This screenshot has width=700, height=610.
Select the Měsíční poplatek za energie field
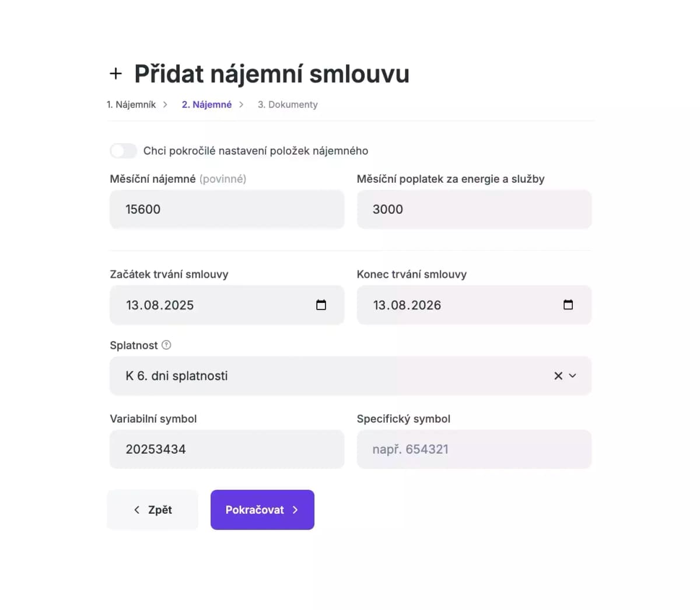point(474,209)
